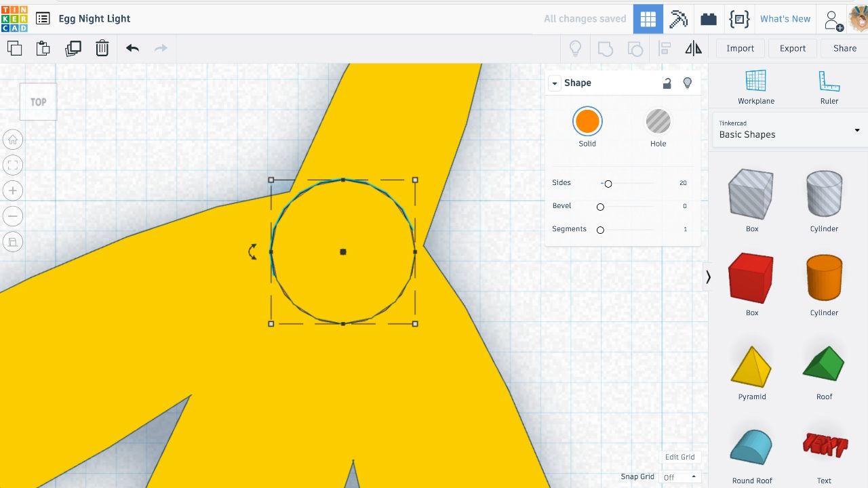Toggle shape visibility with the lightbulb icon
The width and height of the screenshot is (868, 488).
687,83
